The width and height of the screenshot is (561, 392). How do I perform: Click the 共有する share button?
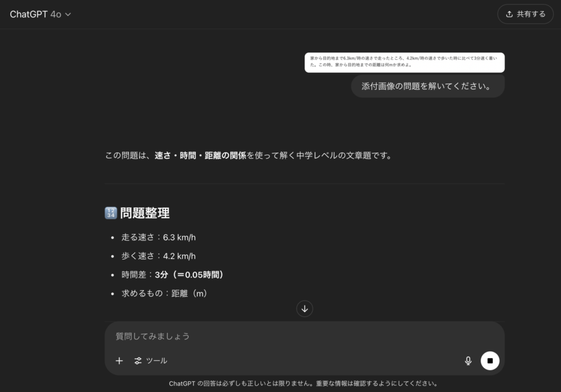525,14
